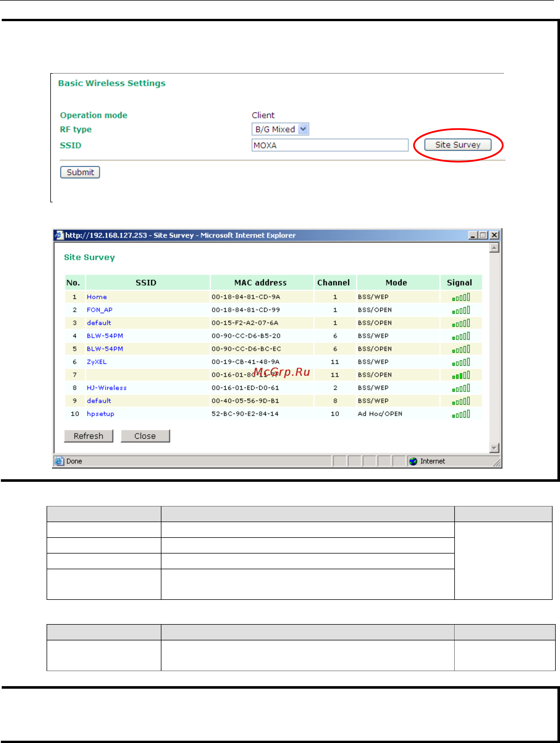
Task: Select BLW-54PM SSID in row 4
Action: click(105, 335)
